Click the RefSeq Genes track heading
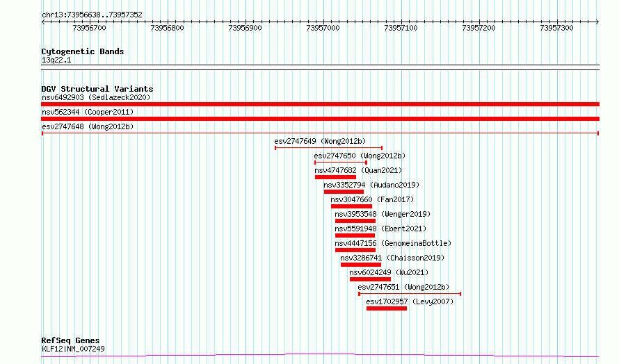Viewport: 619px width, 364px height. pyautogui.click(x=71, y=340)
